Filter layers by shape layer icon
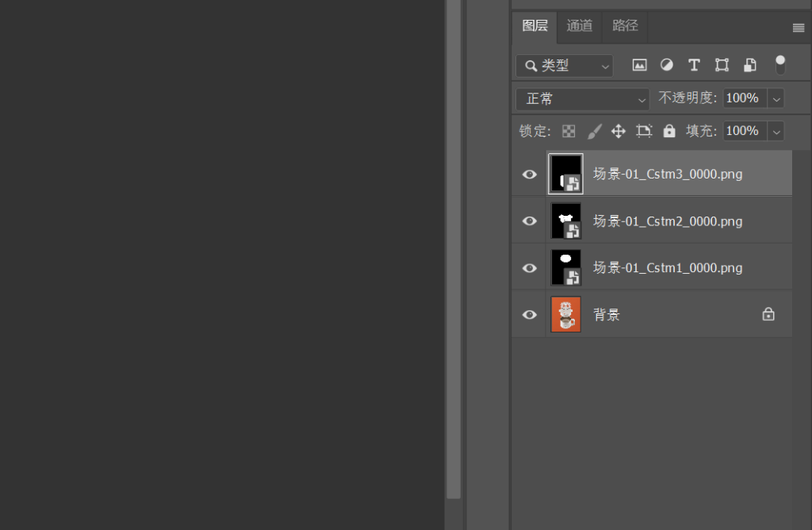The image size is (812, 530). click(x=722, y=65)
